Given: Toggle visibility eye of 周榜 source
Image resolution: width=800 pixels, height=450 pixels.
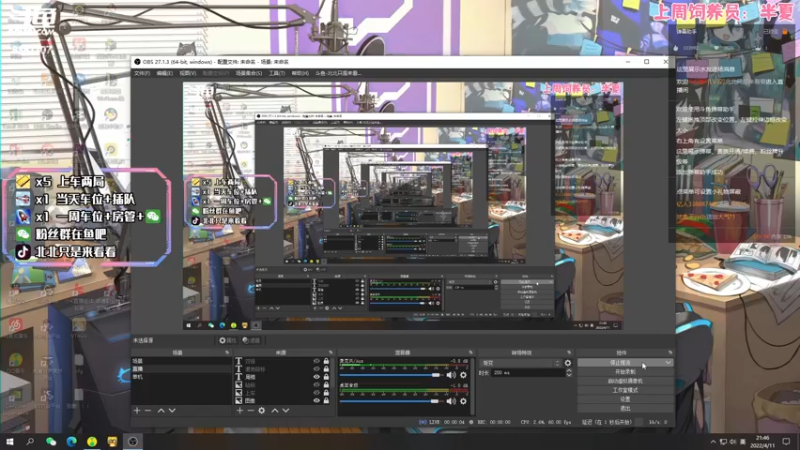Looking at the screenshot, I should tap(316, 377).
